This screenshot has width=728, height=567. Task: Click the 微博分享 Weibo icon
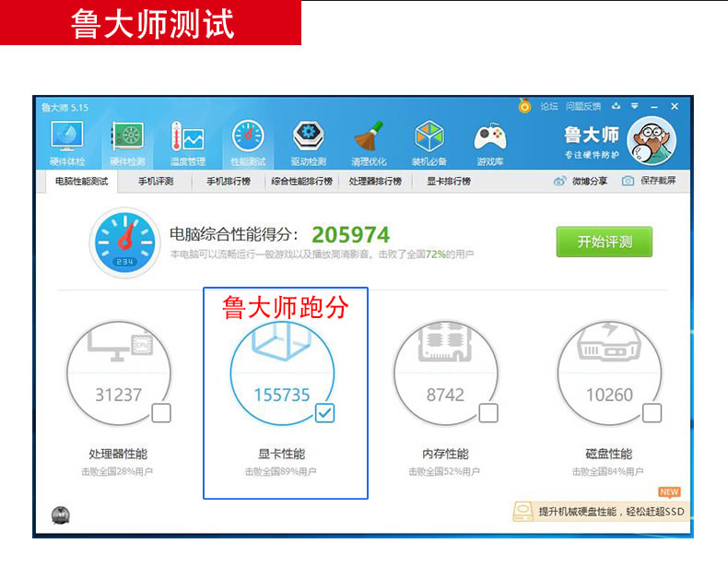559,181
